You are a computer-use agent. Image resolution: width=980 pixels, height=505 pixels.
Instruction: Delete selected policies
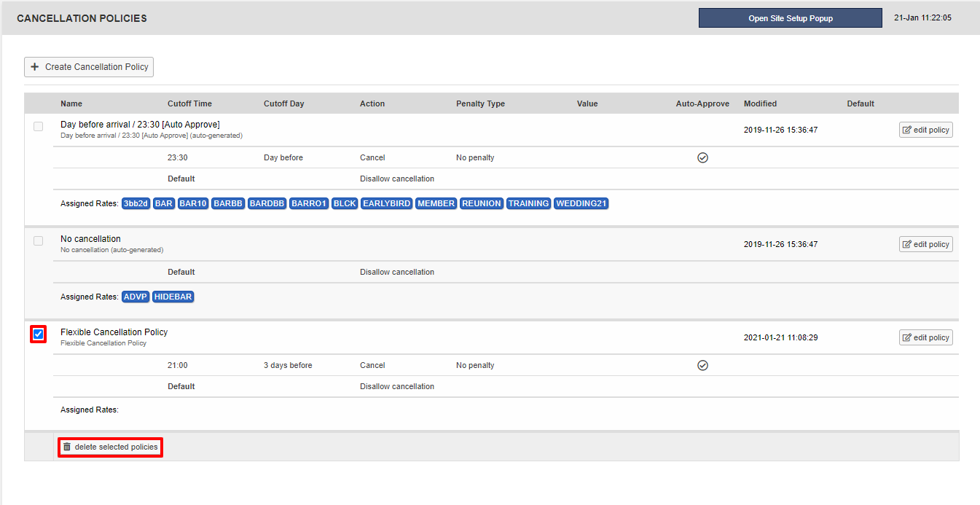(x=110, y=447)
